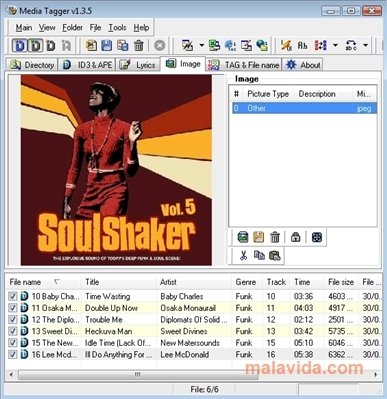Toggle the third dark D tag button
Screen dimensions: 387x399
(51, 45)
